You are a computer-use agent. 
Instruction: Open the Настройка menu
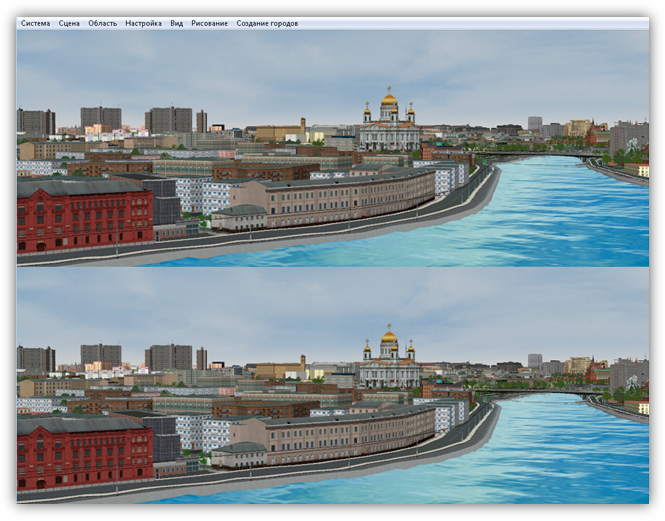[143, 23]
